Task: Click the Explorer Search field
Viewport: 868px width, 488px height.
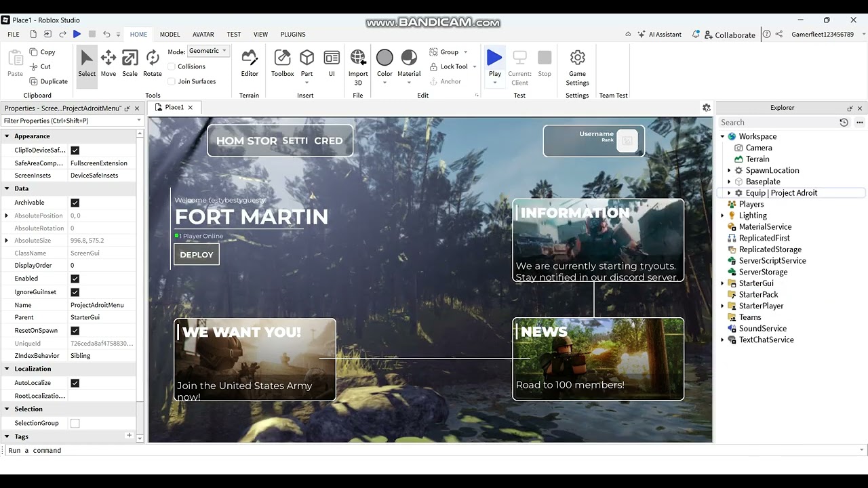Action: point(777,123)
